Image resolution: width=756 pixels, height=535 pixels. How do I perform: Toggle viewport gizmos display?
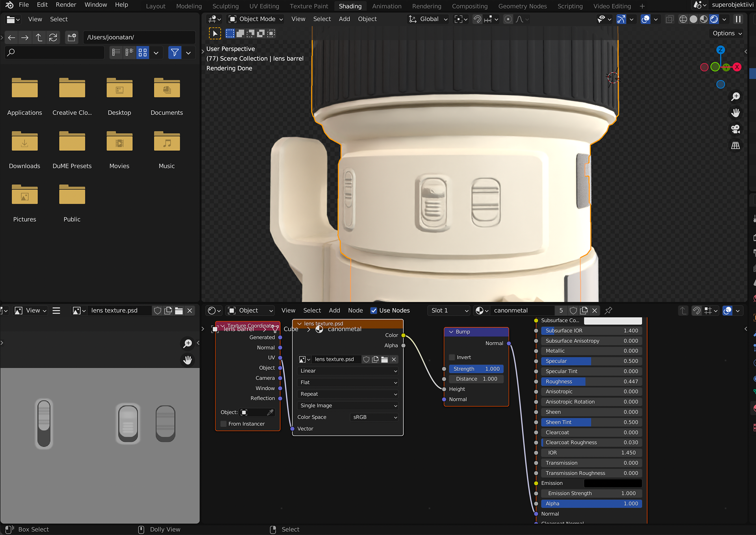[621, 19]
